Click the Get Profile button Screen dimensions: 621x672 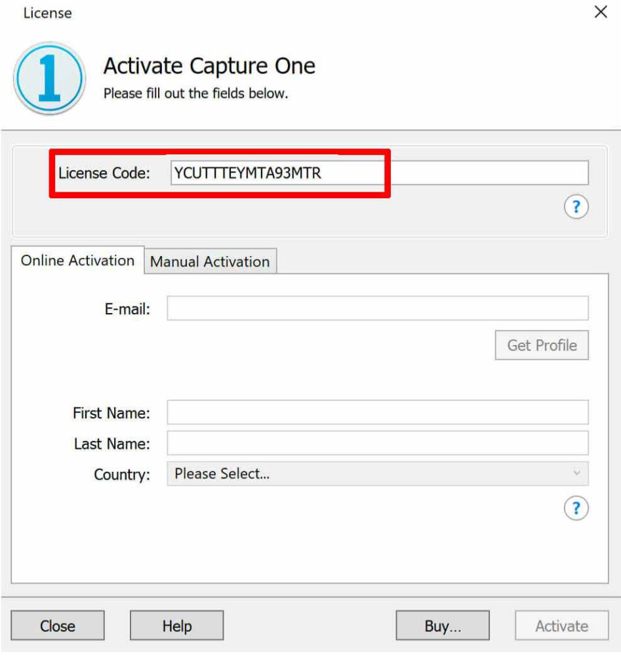(x=542, y=345)
